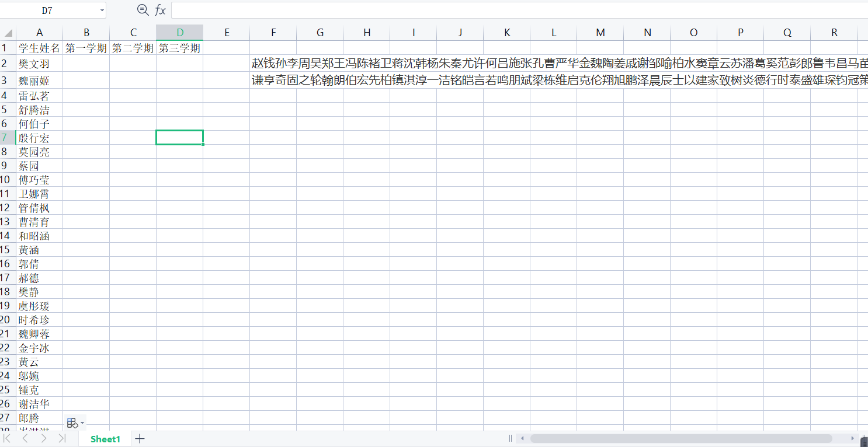Select the cell with name 何伯子
This screenshot has width=868, height=447.
click(39, 124)
